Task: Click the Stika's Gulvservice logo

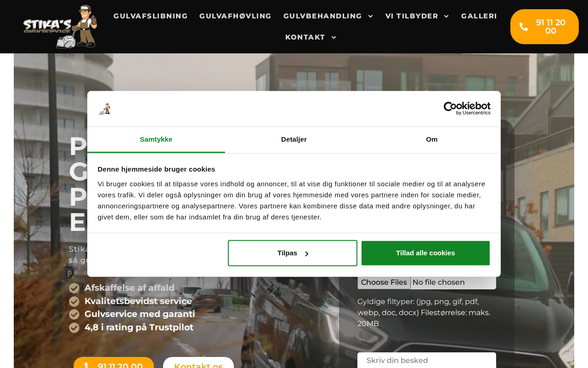Action: [60, 27]
